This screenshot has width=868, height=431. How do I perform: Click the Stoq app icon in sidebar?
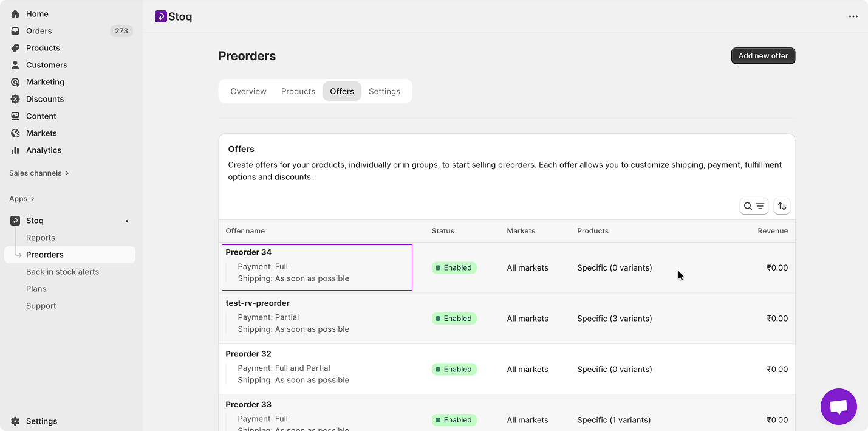[15, 221]
